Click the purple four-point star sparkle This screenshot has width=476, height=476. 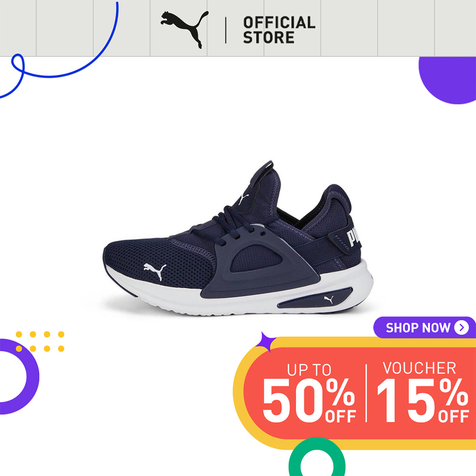266,342
